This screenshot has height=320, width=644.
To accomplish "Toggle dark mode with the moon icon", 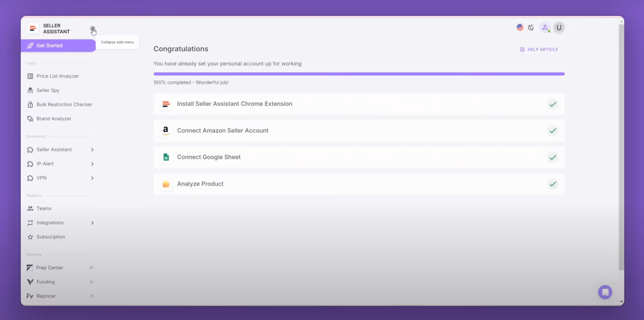I will click(531, 27).
